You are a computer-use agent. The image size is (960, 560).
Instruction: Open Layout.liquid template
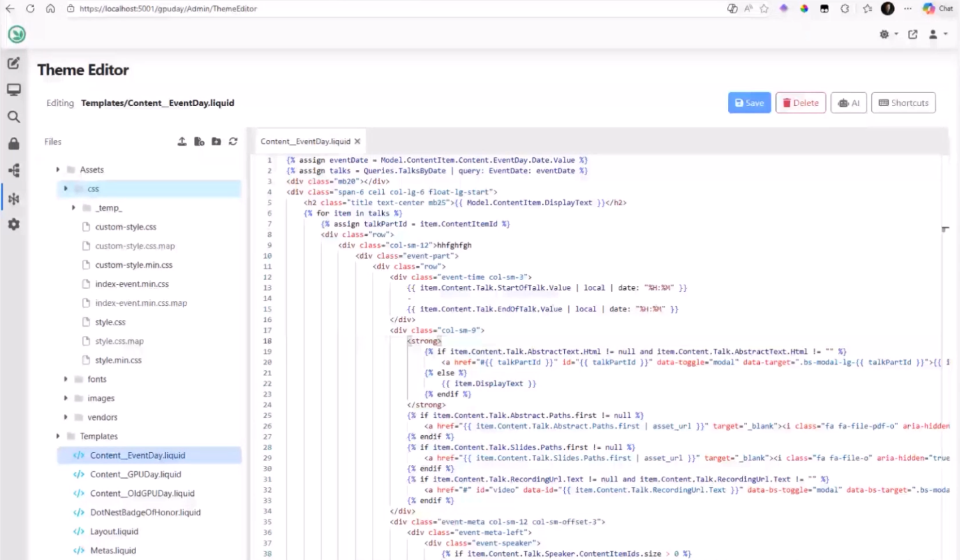click(115, 531)
